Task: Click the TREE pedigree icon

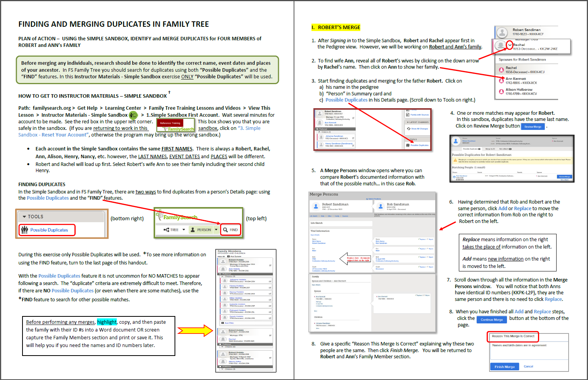Action: (x=166, y=230)
